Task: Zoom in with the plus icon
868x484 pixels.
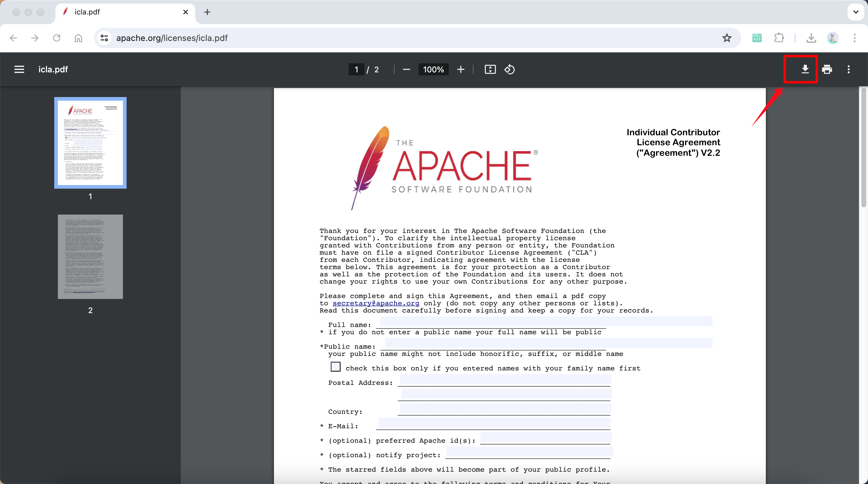Action: click(461, 69)
